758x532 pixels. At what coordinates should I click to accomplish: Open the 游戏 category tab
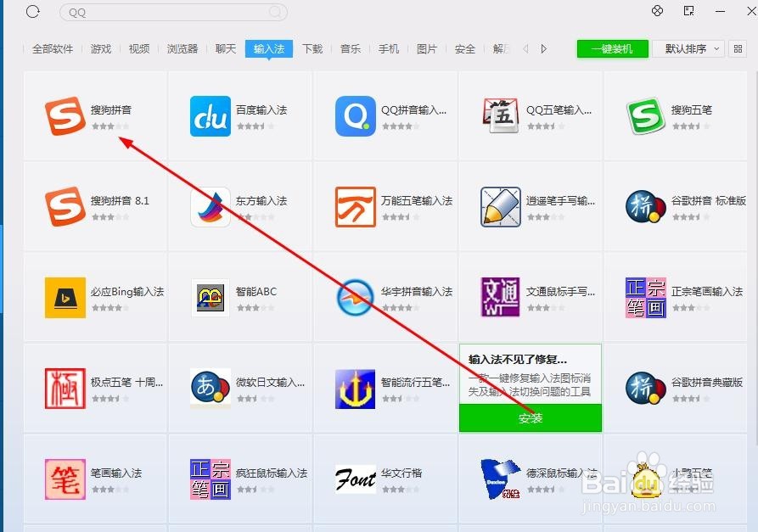click(x=101, y=49)
